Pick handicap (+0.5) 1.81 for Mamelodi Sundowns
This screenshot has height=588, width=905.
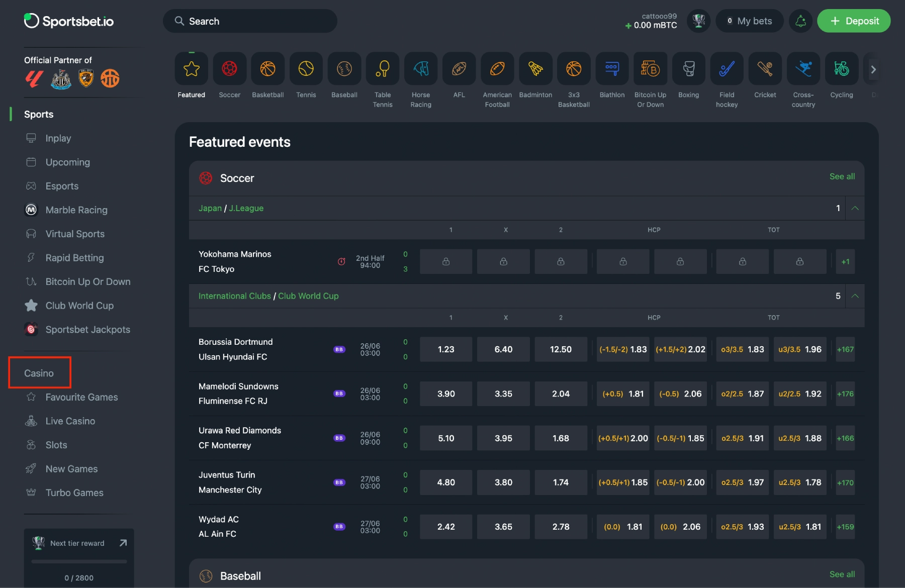(623, 394)
